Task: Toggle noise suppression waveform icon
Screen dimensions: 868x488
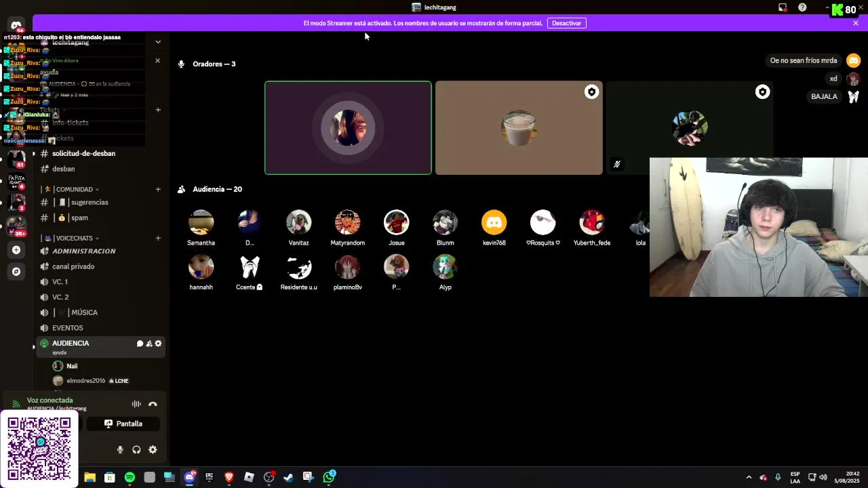Action: click(x=136, y=404)
